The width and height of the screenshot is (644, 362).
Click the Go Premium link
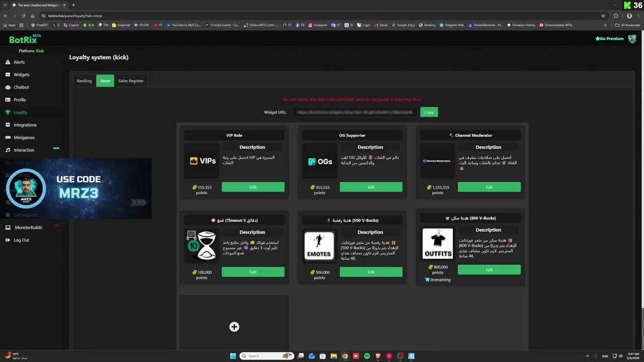(609, 39)
